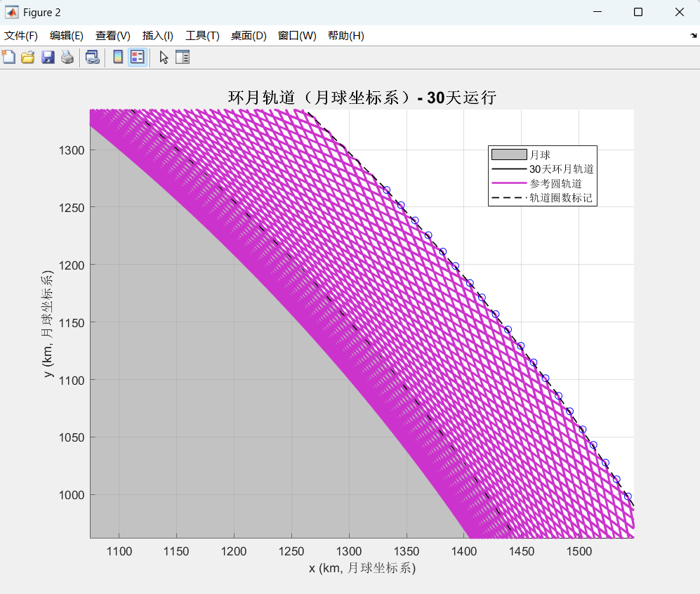The width and height of the screenshot is (700, 594).
Task: Insert a colorbar using the toolbar icon
Action: (118, 57)
